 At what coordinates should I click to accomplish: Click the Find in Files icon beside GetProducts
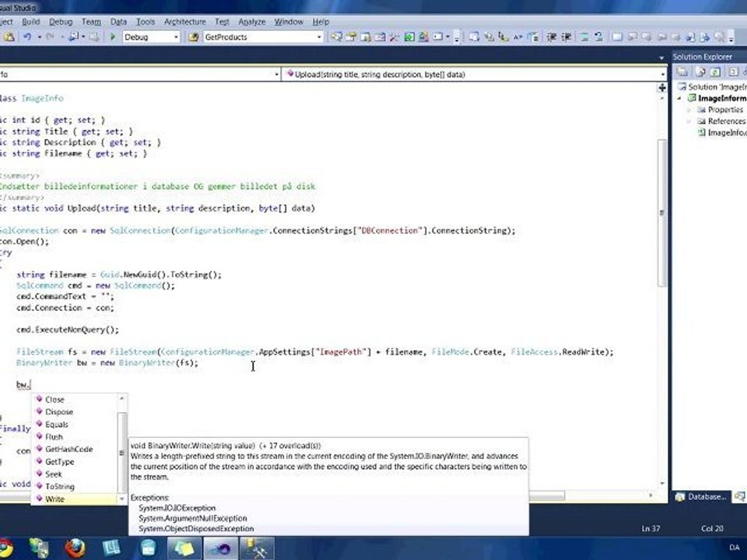(x=193, y=37)
